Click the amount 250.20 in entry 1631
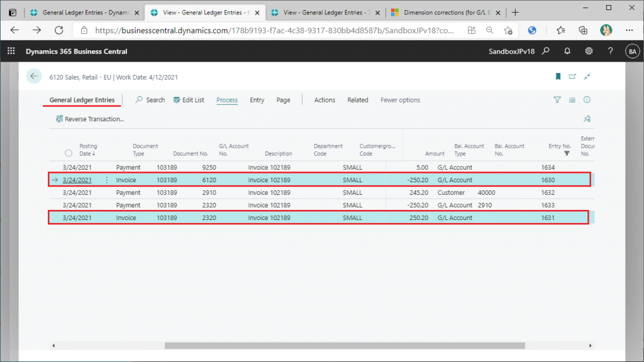Viewport: 644px width, 362px height. coord(418,217)
